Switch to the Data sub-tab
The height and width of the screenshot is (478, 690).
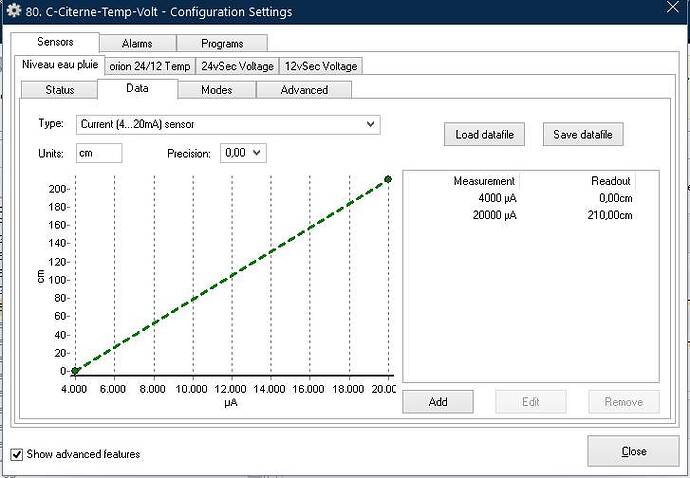pos(137,88)
